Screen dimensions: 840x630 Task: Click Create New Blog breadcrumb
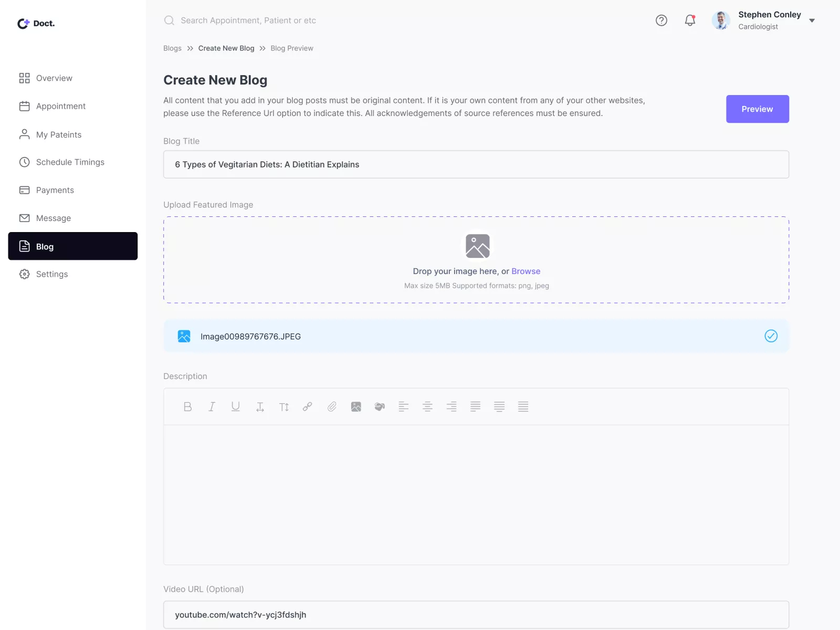(226, 48)
